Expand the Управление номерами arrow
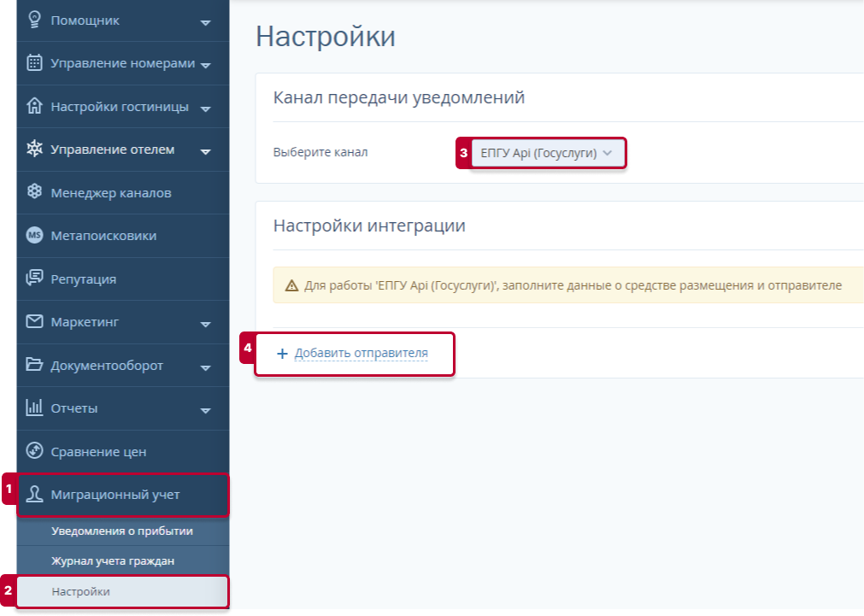Viewport: 864px width, 616px height. coord(205,66)
